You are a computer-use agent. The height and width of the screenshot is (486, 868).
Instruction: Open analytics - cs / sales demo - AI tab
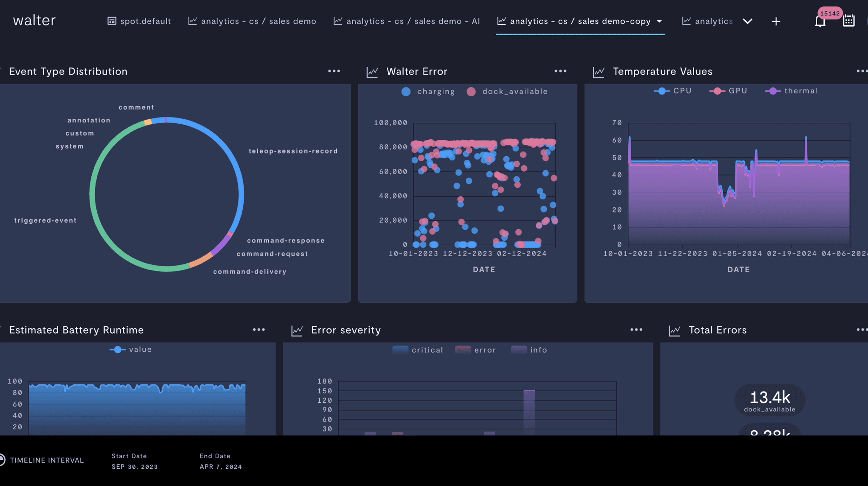(x=407, y=21)
